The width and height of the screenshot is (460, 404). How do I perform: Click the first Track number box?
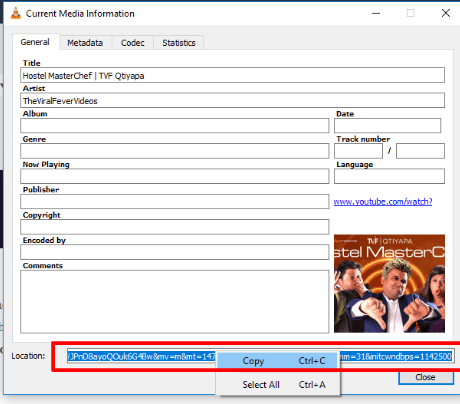pos(358,151)
